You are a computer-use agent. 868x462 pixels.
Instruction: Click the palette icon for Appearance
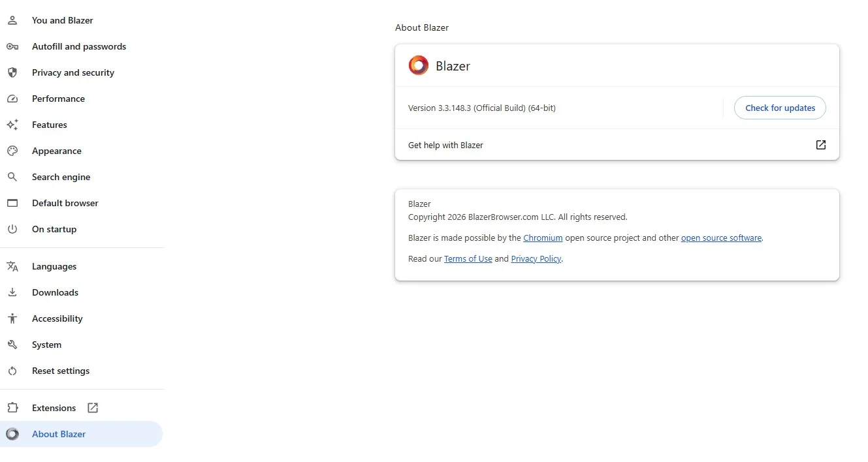click(12, 151)
